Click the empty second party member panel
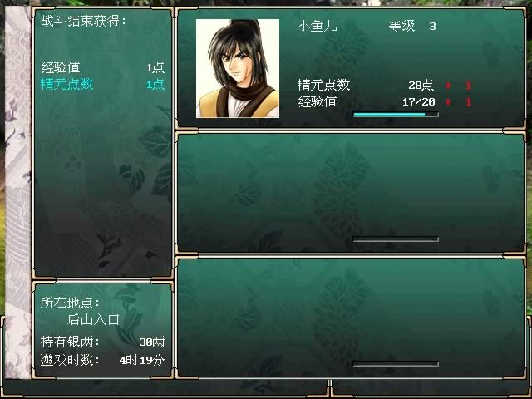The image size is (532, 399). (351, 193)
